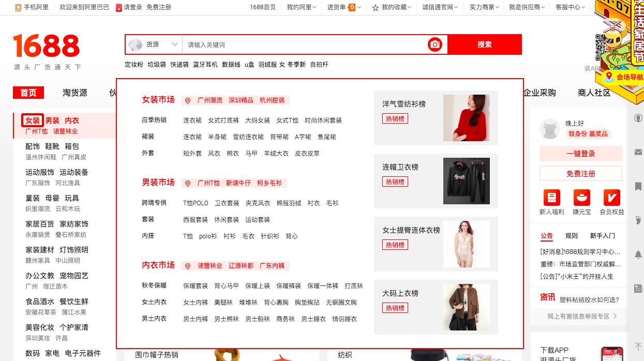The width and height of the screenshot is (644, 361).
Task: Click the 卫衣套装 link under 跨境专供
Action: click(227, 203)
